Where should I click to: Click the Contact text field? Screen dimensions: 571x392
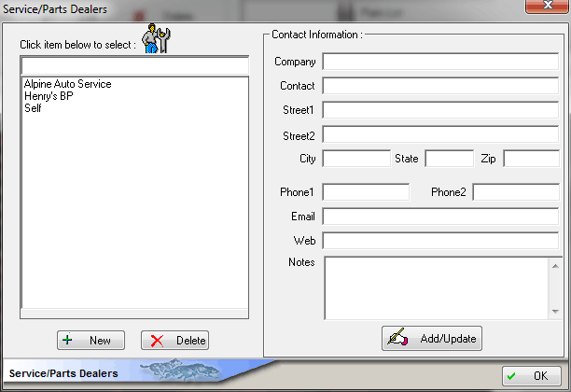coord(440,86)
